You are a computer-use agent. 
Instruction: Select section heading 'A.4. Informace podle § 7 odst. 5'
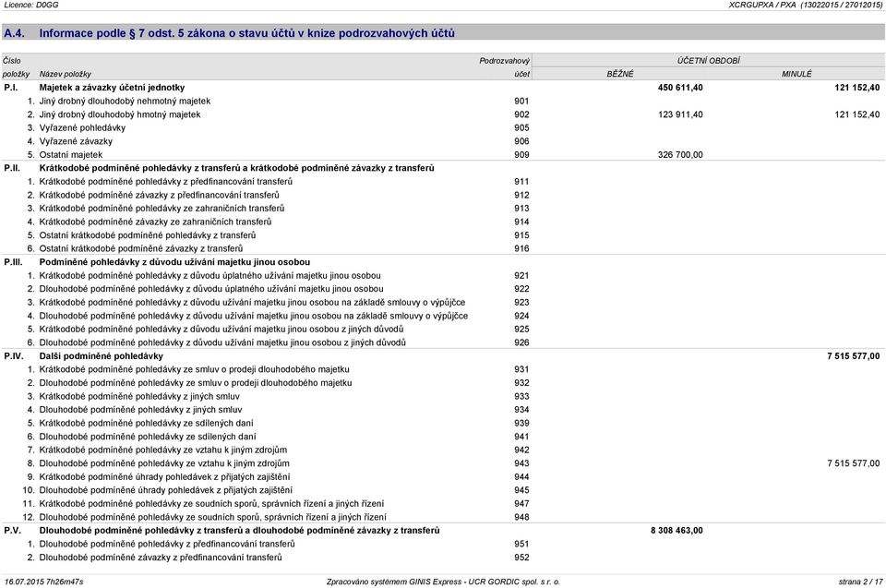[x=229, y=33]
